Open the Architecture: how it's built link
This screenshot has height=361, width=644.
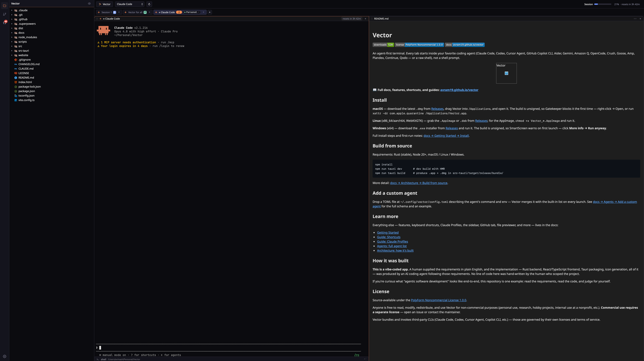(395, 250)
